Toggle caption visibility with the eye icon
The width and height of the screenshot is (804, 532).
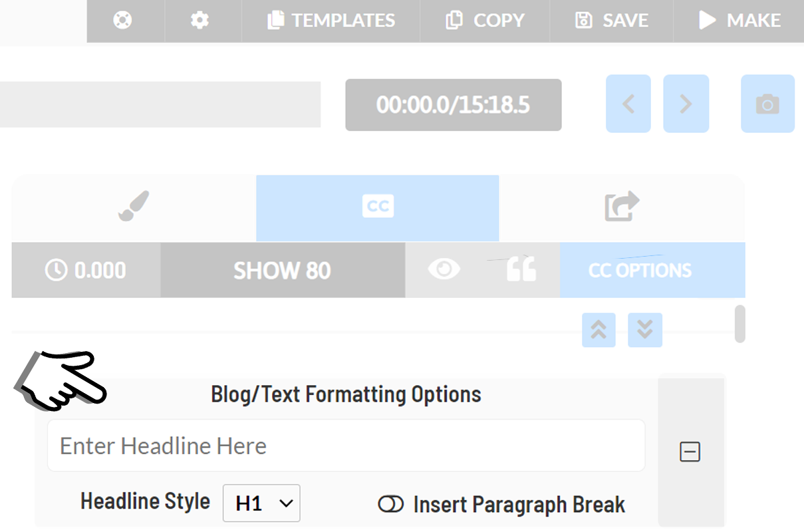(x=444, y=269)
